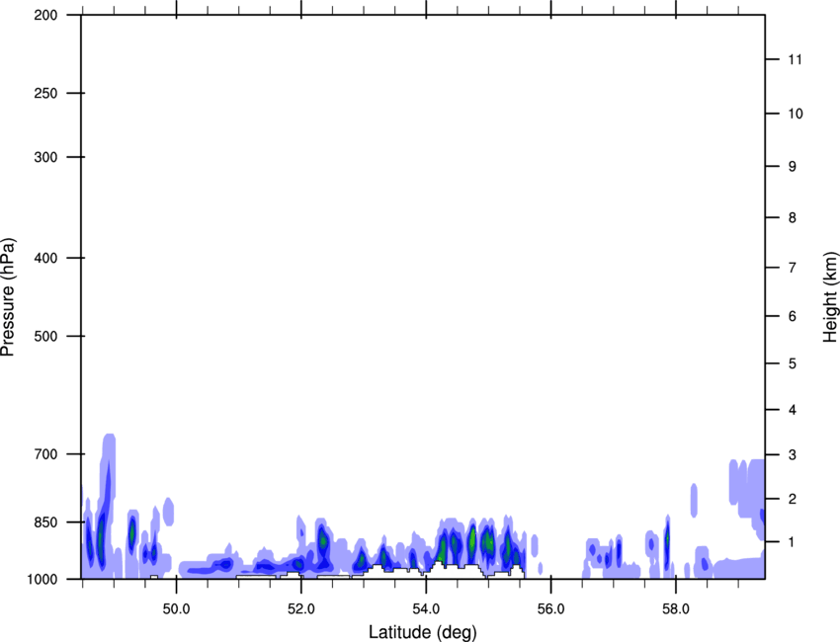Select the 850 pressure tick label
The image size is (840, 642).
pyautogui.click(x=45, y=522)
